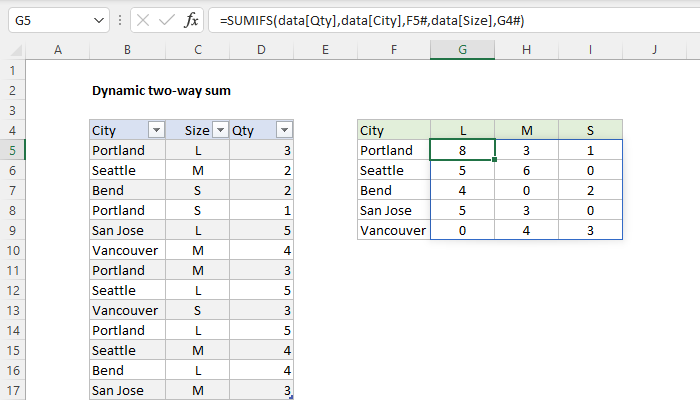Click Size value L in row 14
700x400 pixels.
pos(198,330)
